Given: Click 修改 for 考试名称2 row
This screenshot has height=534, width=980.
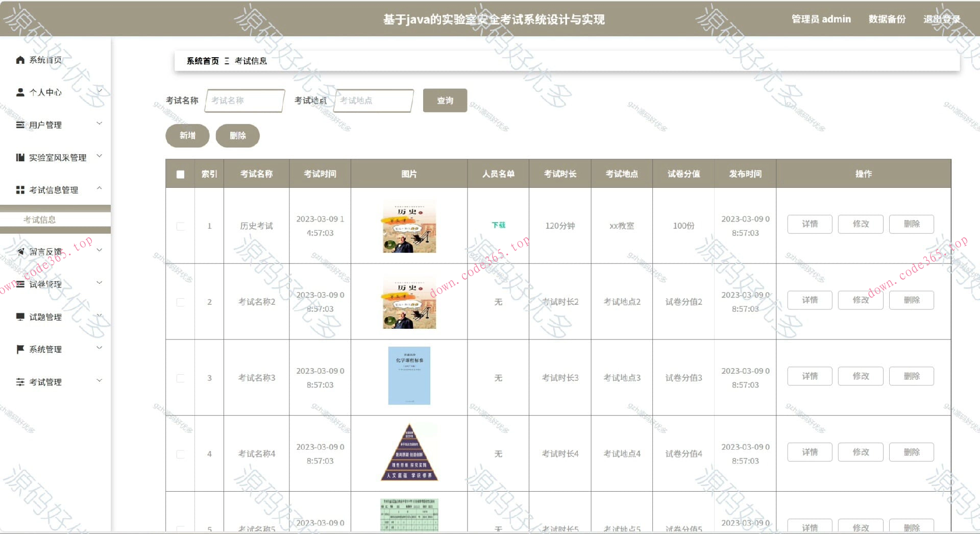Looking at the screenshot, I should (861, 300).
